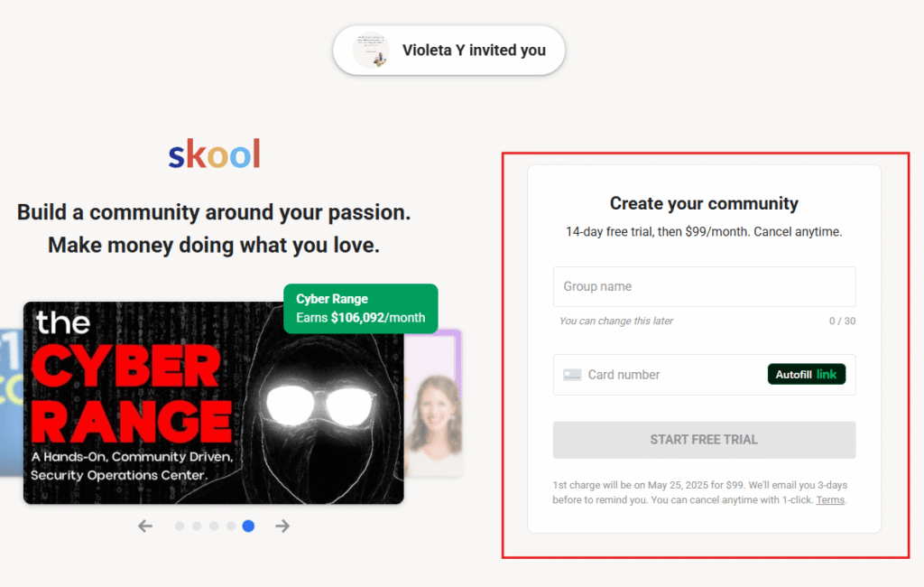The height and width of the screenshot is (587, 924).
Task: Select the first carousel dot
Action: tap(180, 526)
